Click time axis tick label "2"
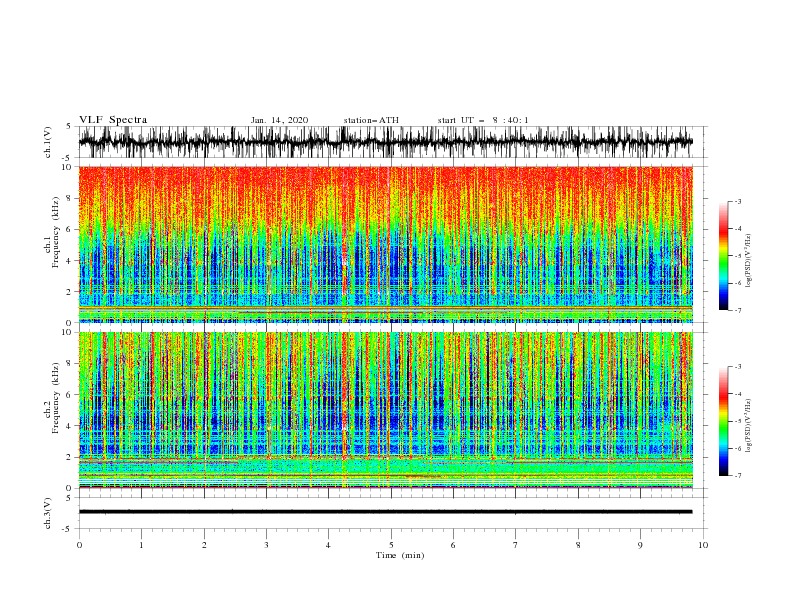The image size is (792, 612). (204, 545)
